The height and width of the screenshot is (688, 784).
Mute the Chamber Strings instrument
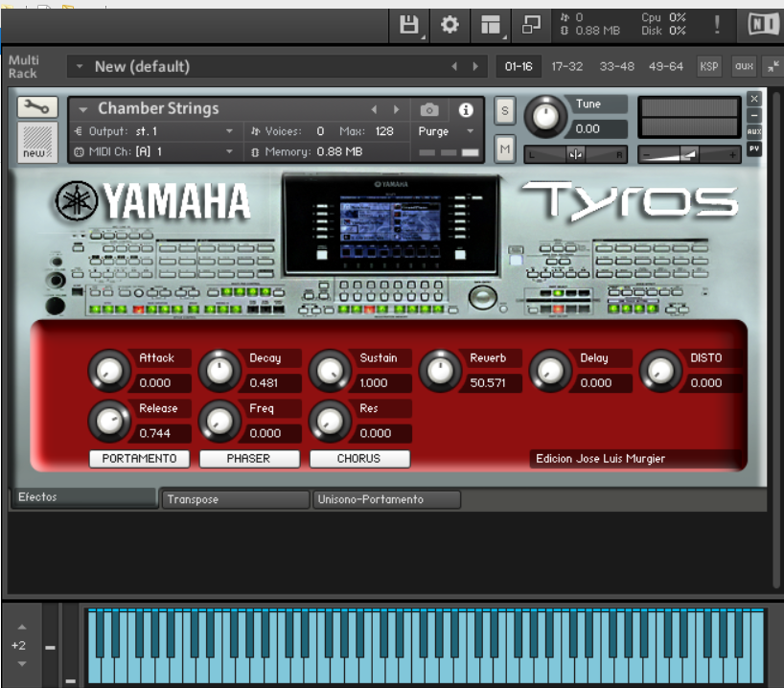click(505, 149)
